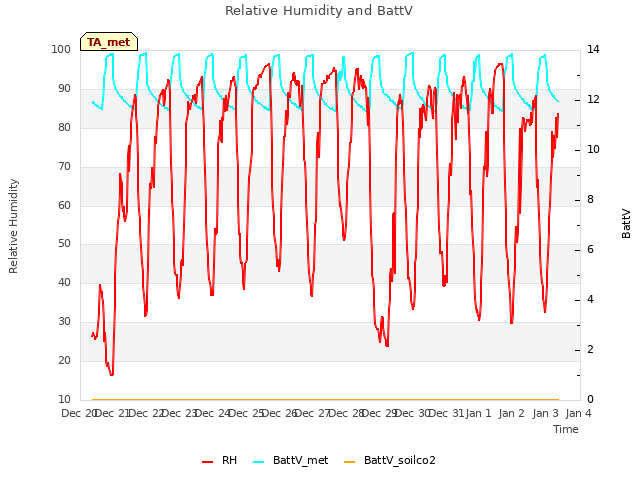Click the Time axis label
Viewport: 640px width, 480px height.
click(x=566, y=429)
